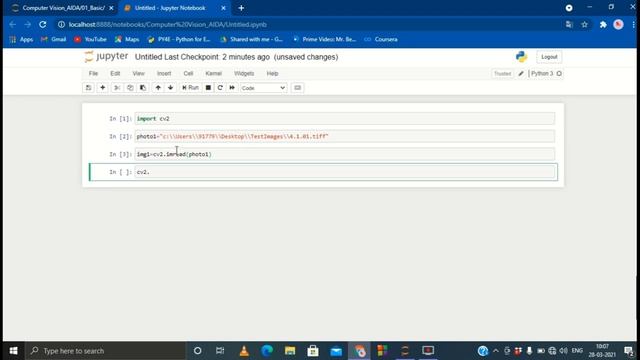Open Mail app from taskbar
This screenshot has height=360, width=640.
tap(336, 351)
